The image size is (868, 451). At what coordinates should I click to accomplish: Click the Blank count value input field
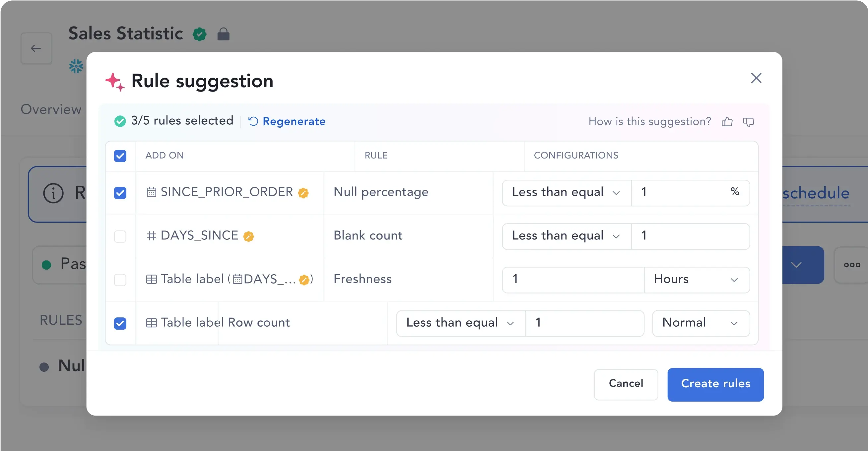click(x=690, y=236)
